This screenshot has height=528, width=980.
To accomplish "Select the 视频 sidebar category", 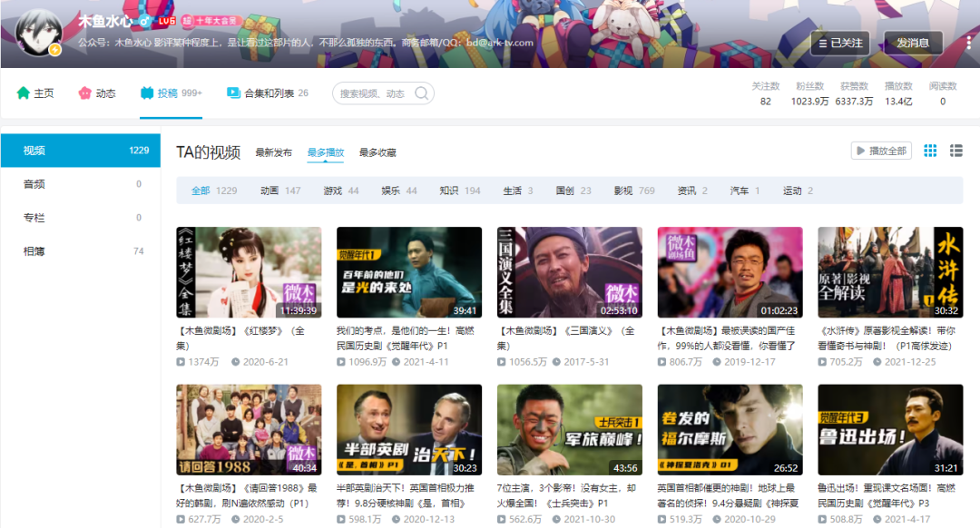I will tap(81, 151).
